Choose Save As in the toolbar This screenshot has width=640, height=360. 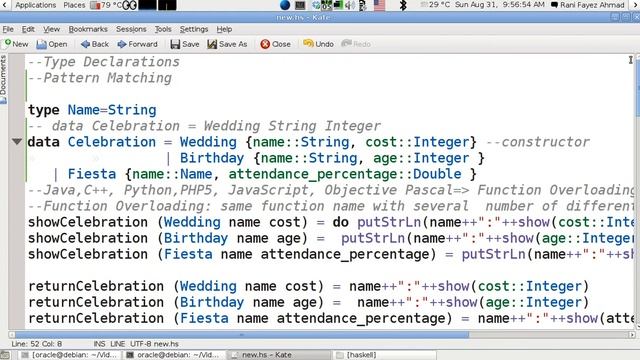pyautogui.click(x=227, y=44)
